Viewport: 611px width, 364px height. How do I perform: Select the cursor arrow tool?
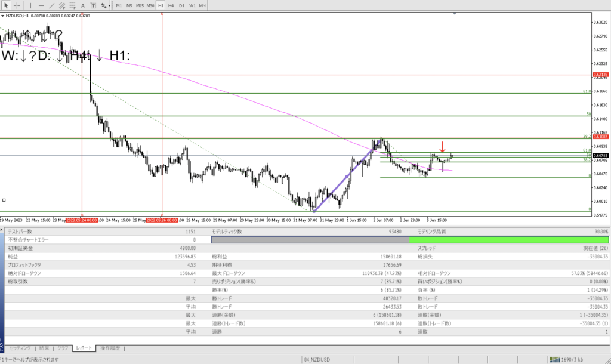[x=7, y=5]
